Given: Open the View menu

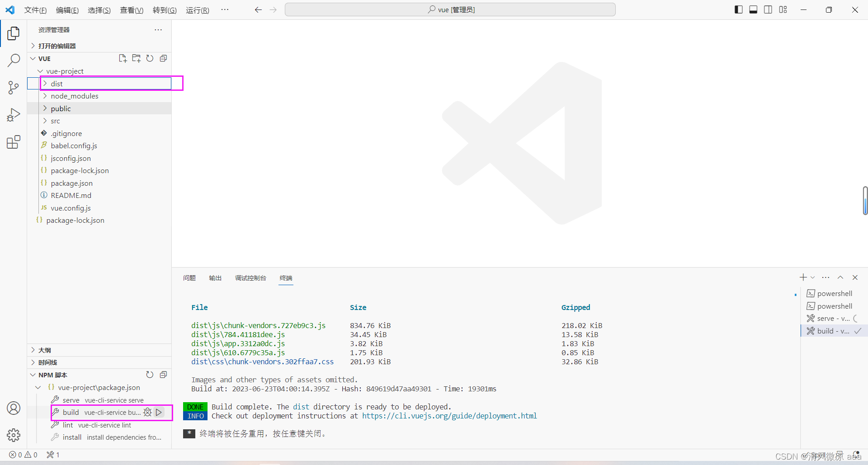Looking at the screenshot, I should pyautogui.click(x=132, y=10).
